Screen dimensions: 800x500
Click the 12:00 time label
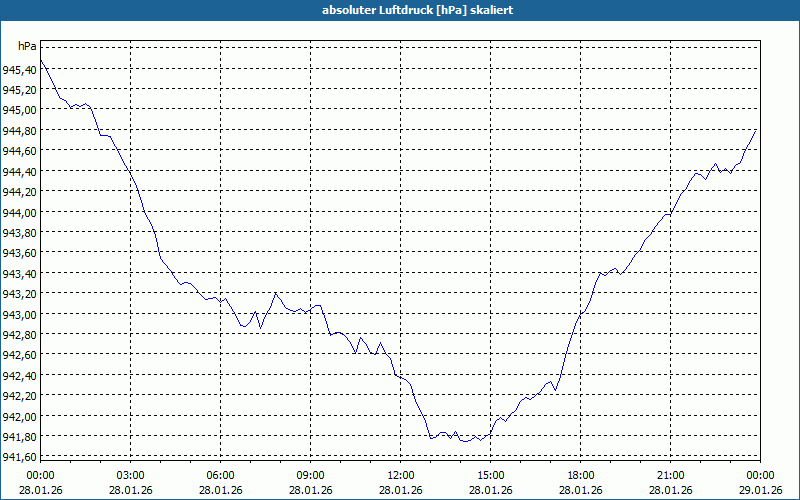click(401, 476)
